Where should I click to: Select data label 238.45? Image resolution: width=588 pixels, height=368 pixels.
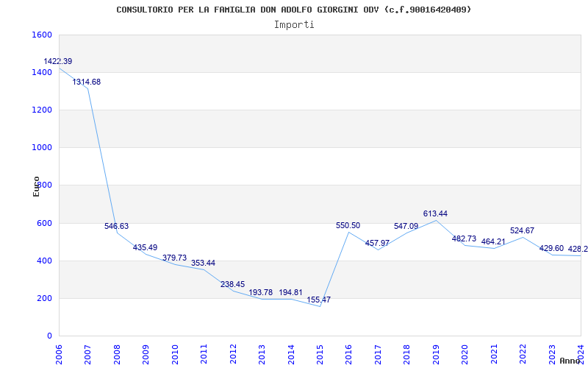[232, 284]
